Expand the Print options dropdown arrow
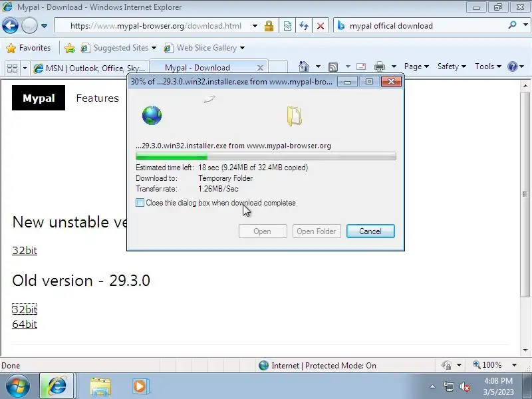 click(394, 66)
